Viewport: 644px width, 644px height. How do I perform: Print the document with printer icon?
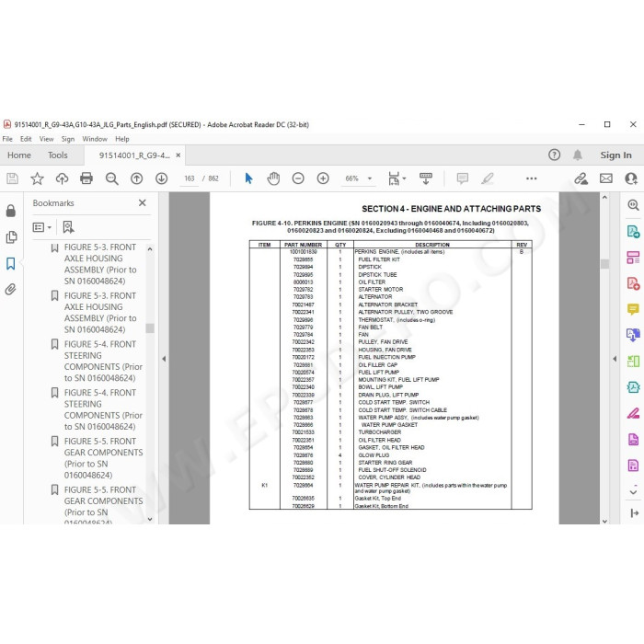tap(86, 178)
